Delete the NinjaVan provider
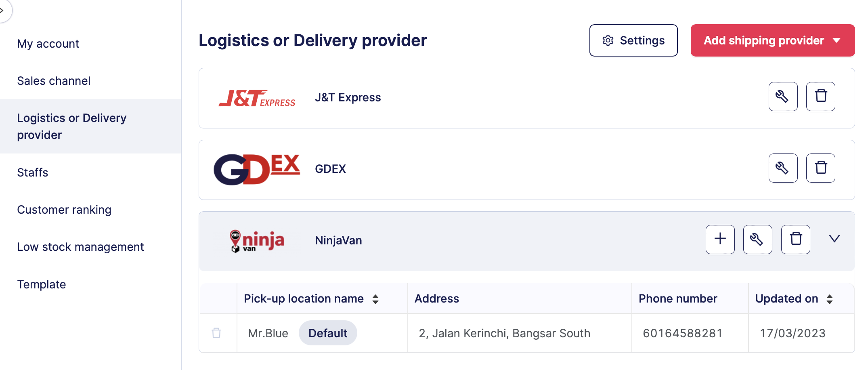The height and width of the screenshot is (370, 868). coord(795,239)
